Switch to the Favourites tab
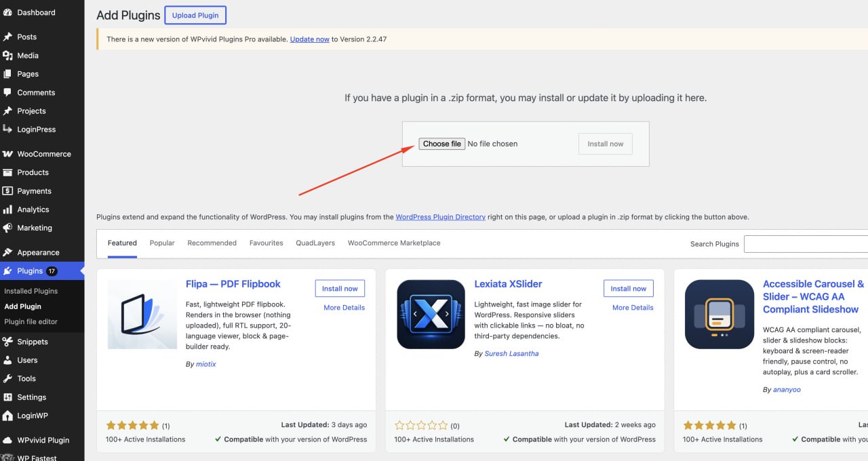Viewport: 868px width, 461px height. (x=266, y=243)
